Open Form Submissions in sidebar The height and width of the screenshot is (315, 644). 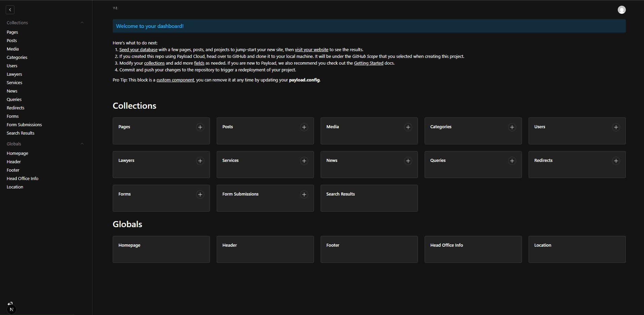[x=24, y=125]
